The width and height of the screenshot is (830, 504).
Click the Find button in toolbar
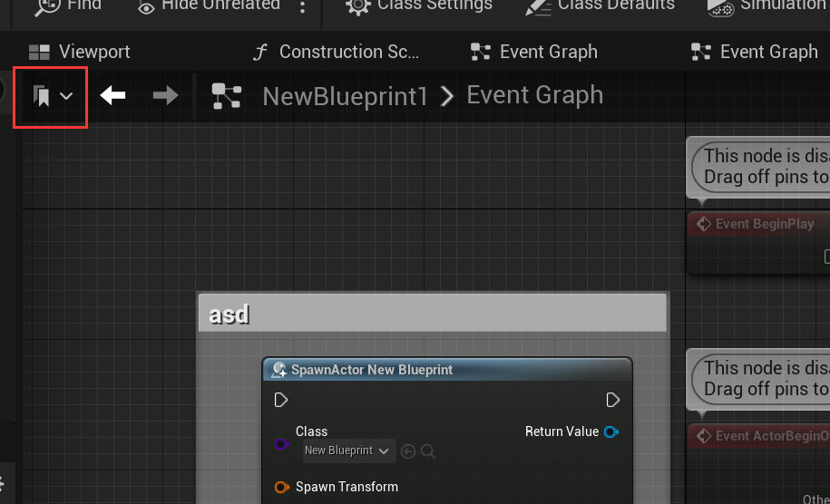pos(68,6)
